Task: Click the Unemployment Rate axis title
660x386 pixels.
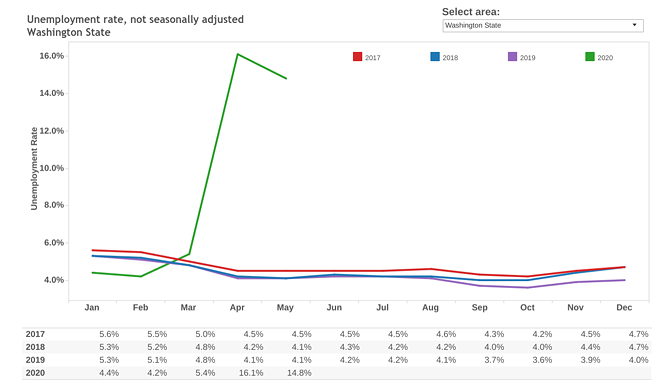Action: (x=34, y=168)
